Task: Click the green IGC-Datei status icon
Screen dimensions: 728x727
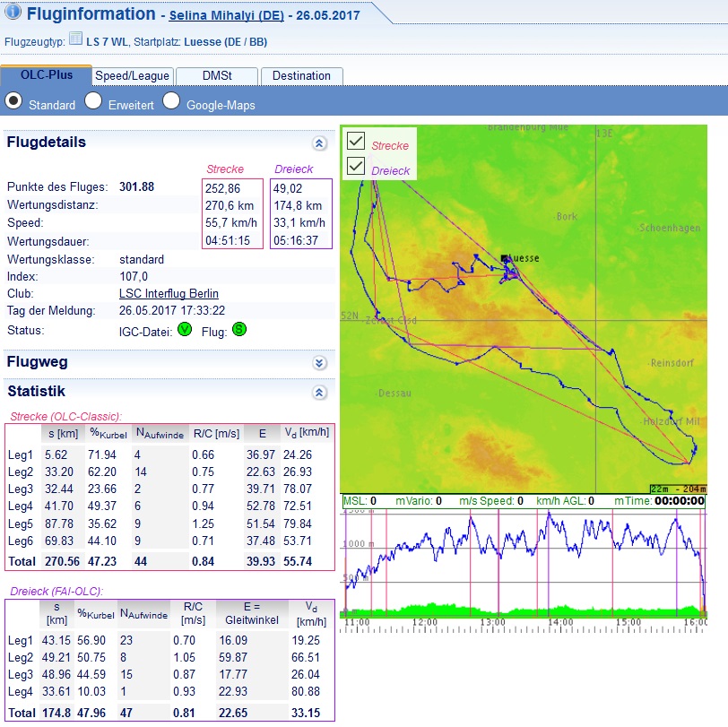Action: [184, 330]
